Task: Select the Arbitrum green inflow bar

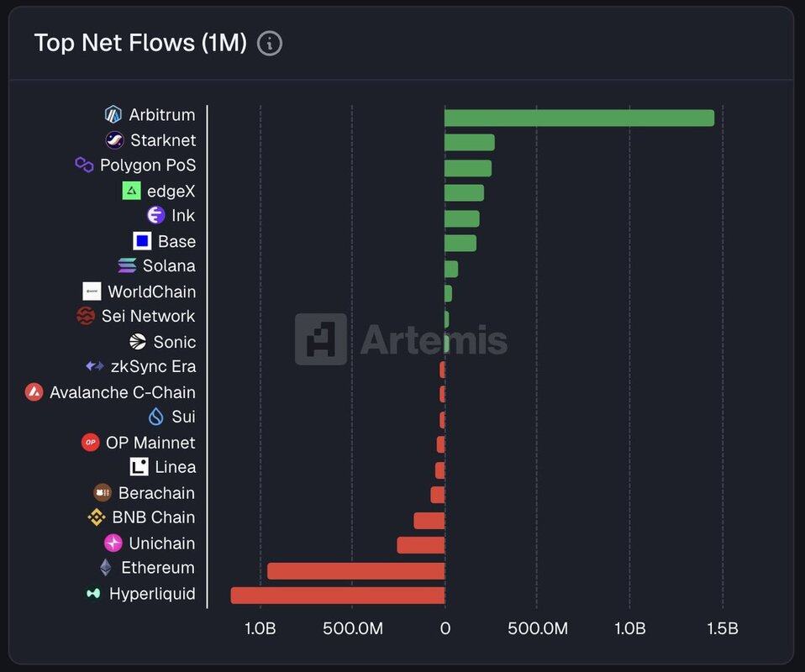Action: pyautogui.click(x=579, y=118)
